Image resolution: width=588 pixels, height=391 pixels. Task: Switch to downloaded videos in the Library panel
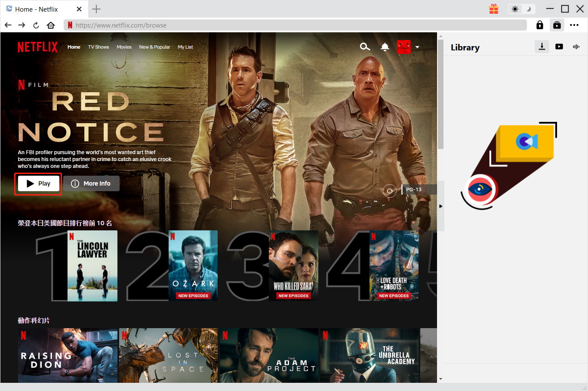559,47
